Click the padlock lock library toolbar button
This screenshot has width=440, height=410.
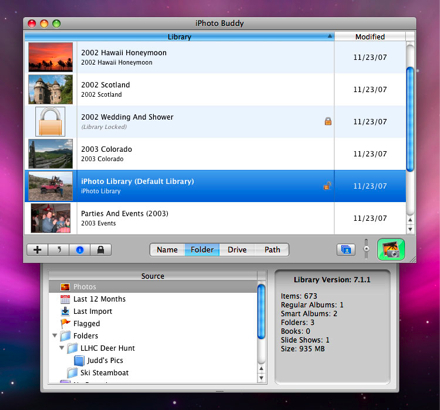click(101, 250)
